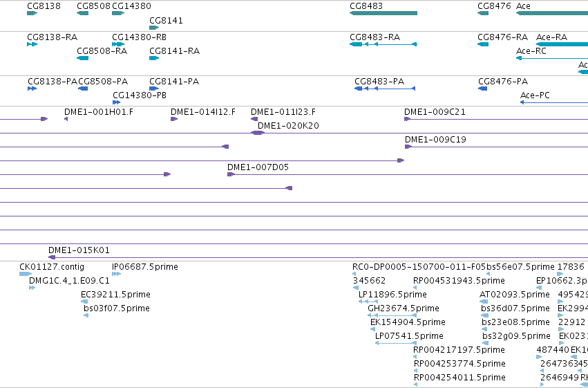The image size is (588, 388).
Task: Click the EC39211.5prime EST label
Action: tap(115, 295)
